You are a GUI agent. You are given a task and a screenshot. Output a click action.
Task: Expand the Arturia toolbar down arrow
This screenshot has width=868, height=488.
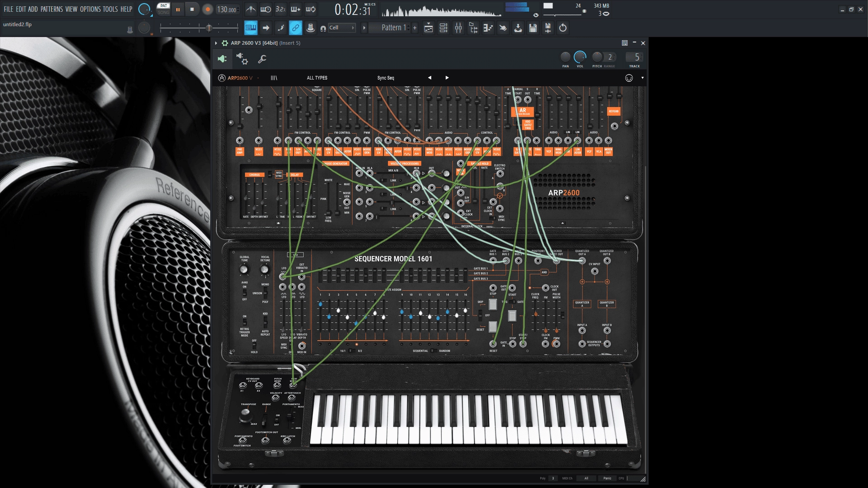pyautogui.click(x=642, y=78)
